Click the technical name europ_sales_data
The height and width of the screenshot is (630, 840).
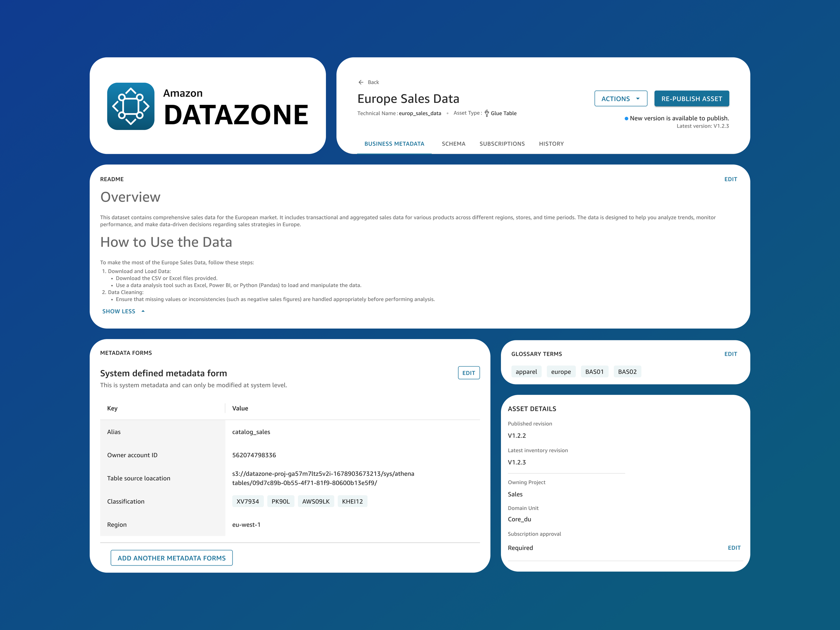click(x=420, y=113)
